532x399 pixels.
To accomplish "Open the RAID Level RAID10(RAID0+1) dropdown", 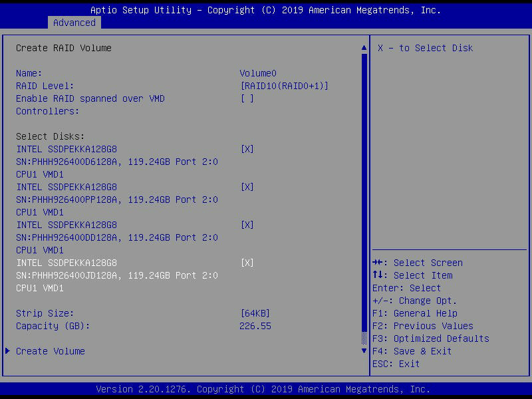I will click(285, 86).
